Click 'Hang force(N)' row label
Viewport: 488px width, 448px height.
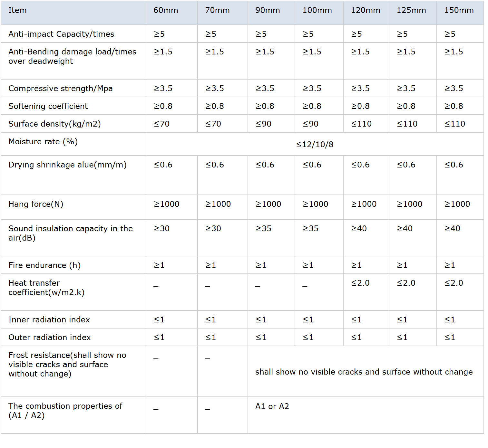pyautogui.click(x=36, y=204)
